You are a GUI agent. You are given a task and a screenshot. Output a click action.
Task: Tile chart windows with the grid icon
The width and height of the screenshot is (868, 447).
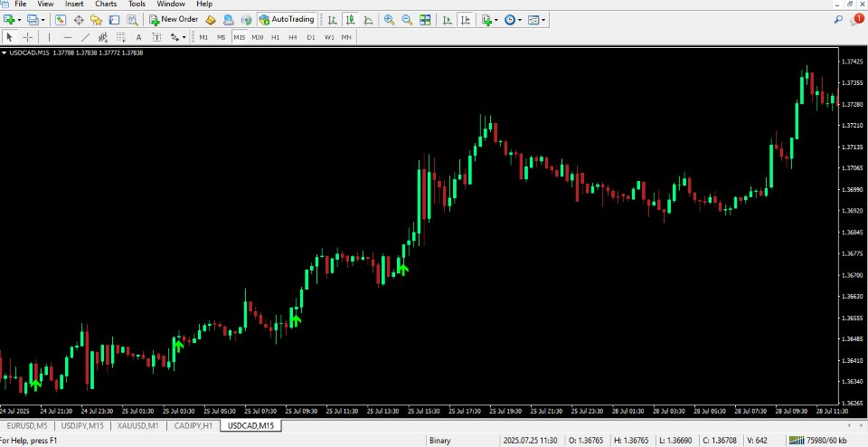click(x=425, y=20)
